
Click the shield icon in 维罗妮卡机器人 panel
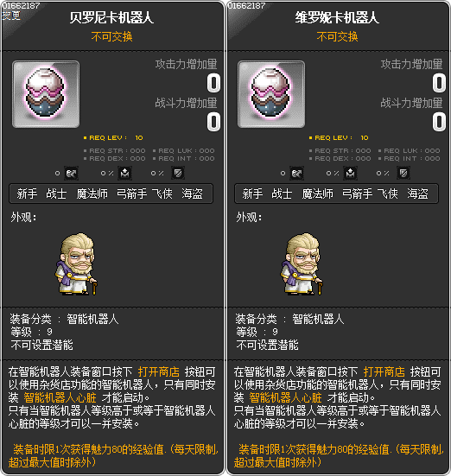pos(403,173)
